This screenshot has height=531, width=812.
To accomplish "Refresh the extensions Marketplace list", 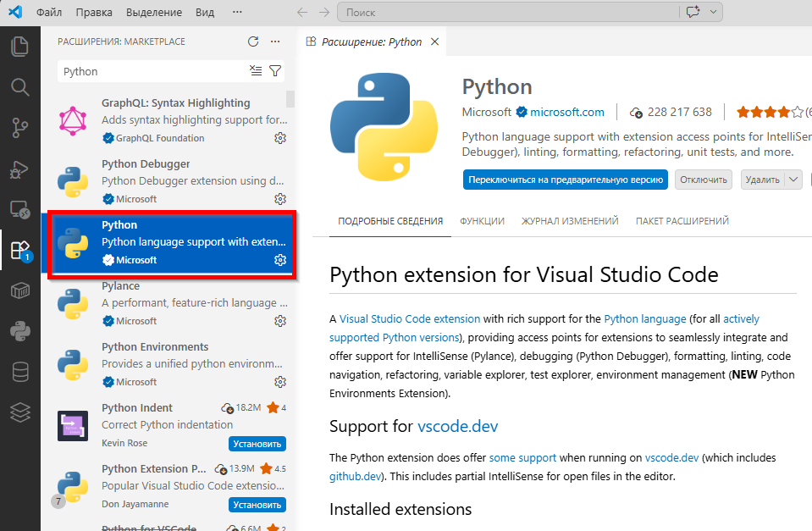I will point(252,41).
